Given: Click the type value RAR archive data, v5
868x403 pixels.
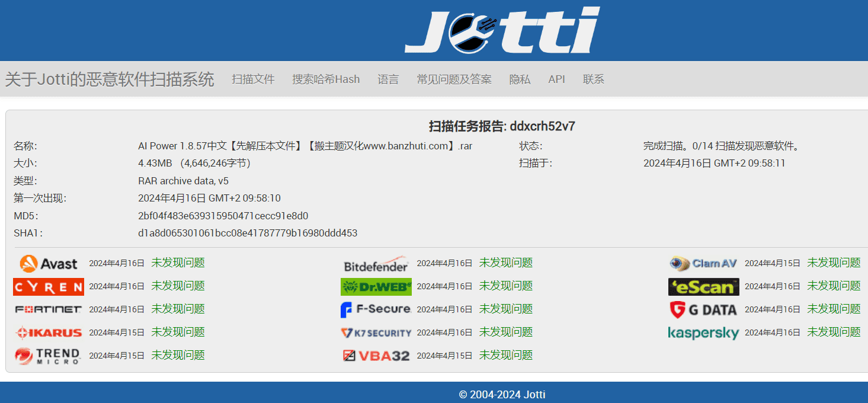Looking at the screenshot, I should click(x=184, y=181).
